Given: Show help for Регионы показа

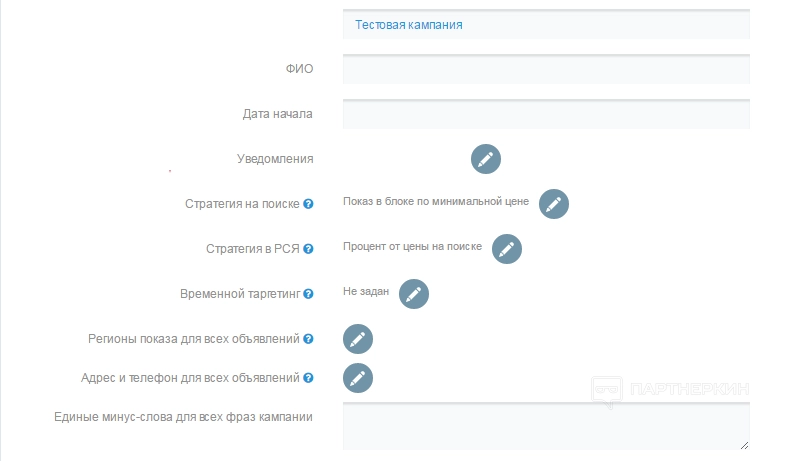Looking at the screenshot, I should coord(308,339).
